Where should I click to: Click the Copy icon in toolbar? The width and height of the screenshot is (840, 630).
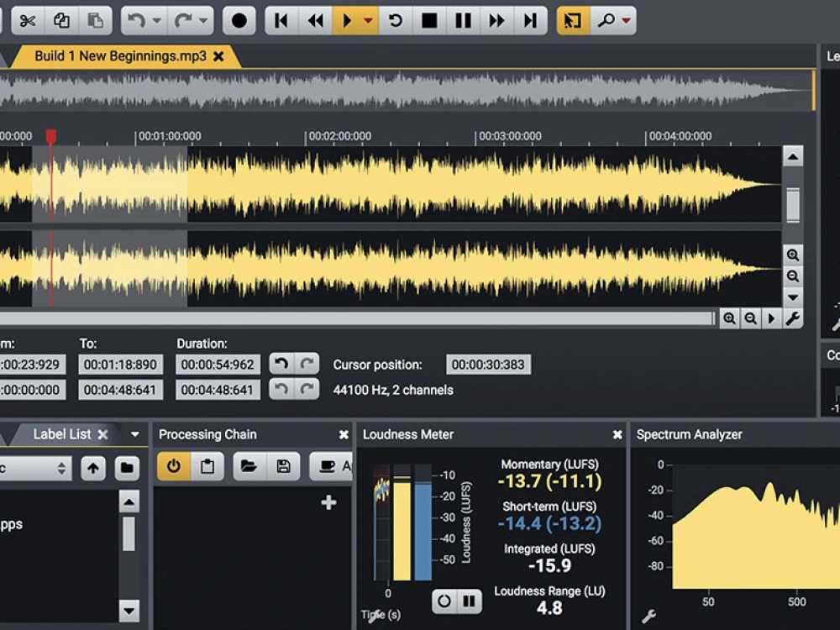61,21
